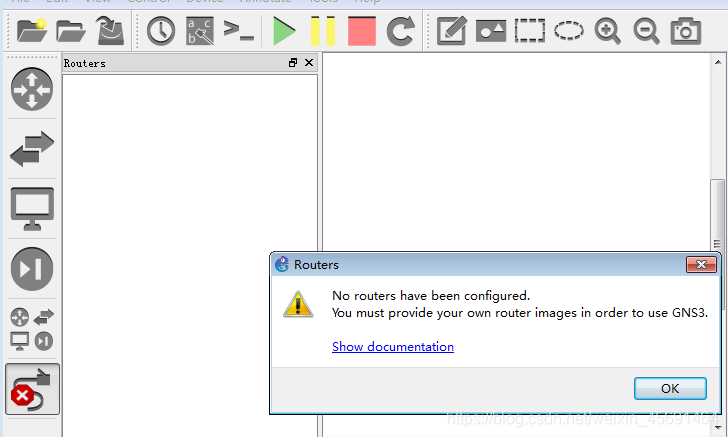Draw a rectangle annotation
This screenshot has height=437, width=728.
pyautogui.click(x=530, y=31)
